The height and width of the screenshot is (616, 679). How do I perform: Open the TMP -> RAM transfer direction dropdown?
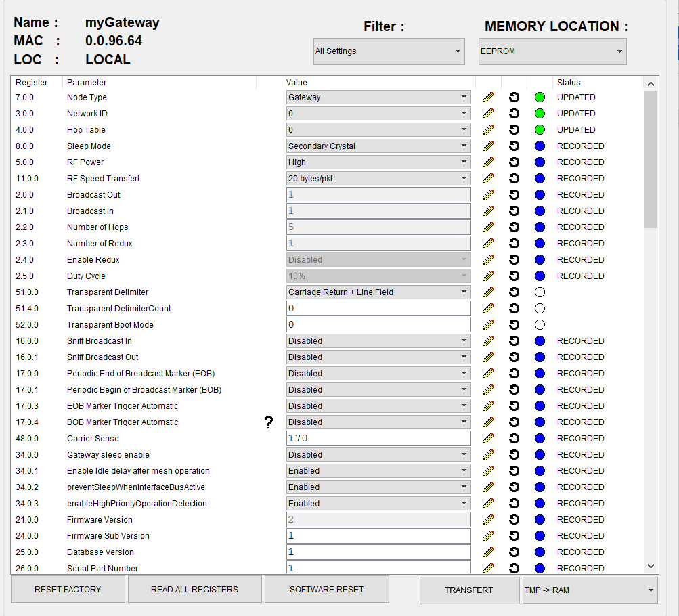pos(590,590)
